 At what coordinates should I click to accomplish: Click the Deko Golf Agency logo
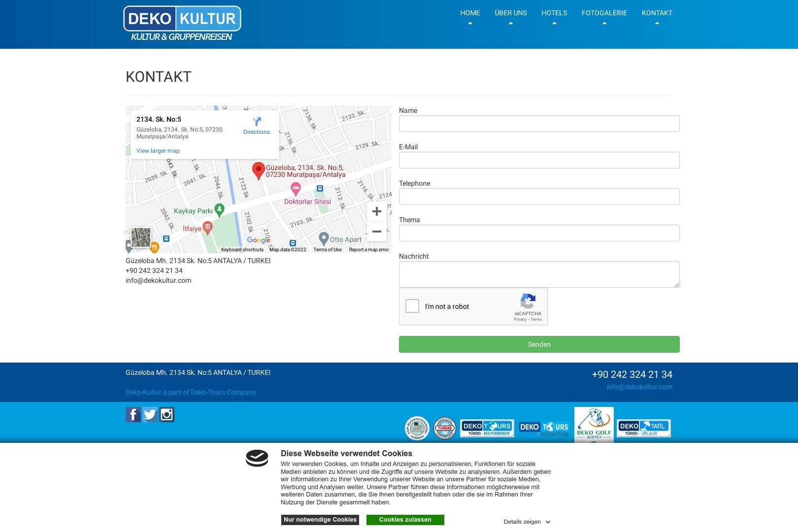point(594,425)
